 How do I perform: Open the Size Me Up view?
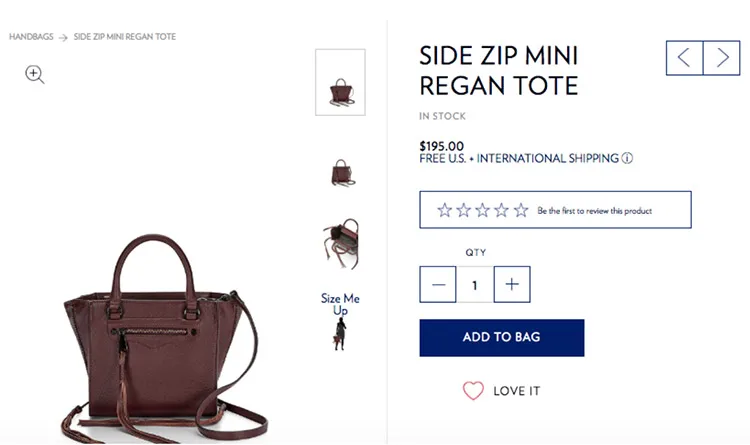341,320
